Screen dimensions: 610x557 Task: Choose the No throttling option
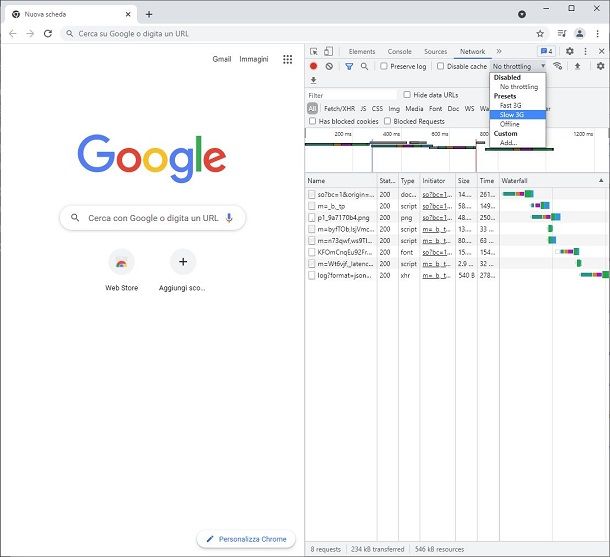[x=518, y=87]
